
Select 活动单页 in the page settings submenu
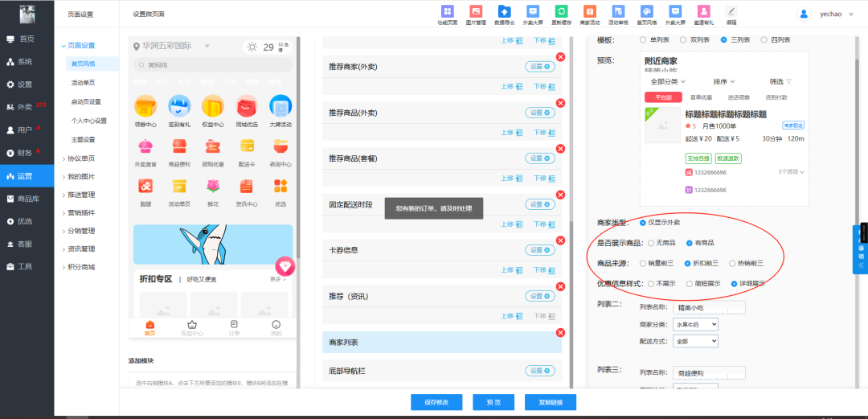[83, 83]
